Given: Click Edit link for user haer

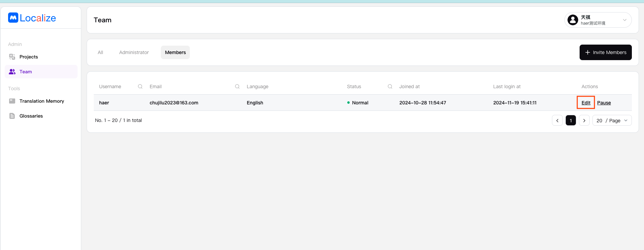Looking at the screenshot, I should [586, 103].
